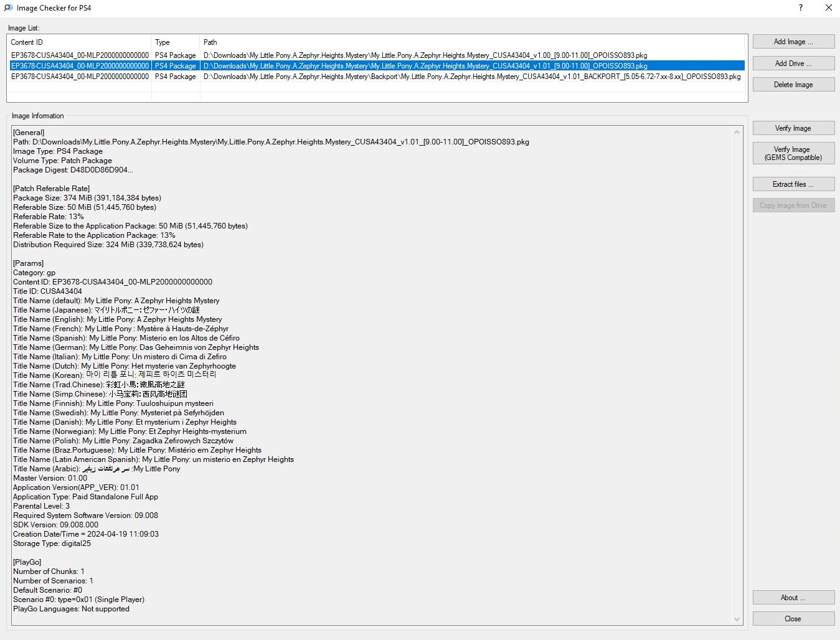
Task: Click the Delete Image button
Action: tap(793, 85)
